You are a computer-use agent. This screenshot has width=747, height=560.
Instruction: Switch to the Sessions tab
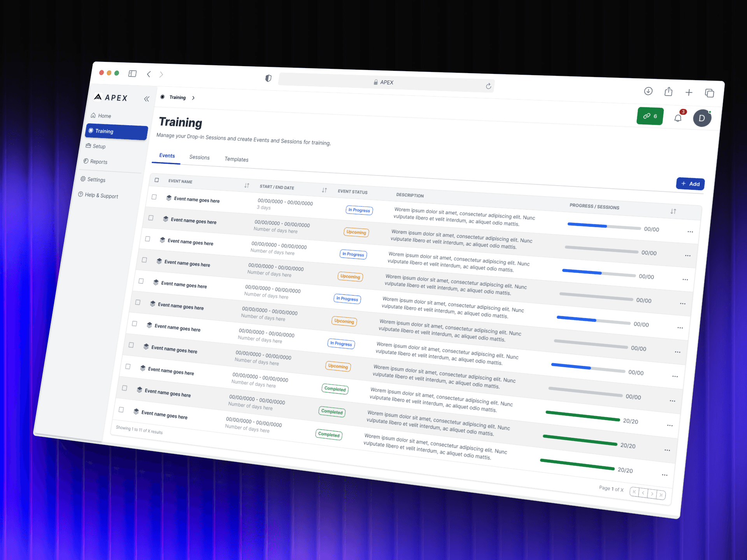(199, 157)
